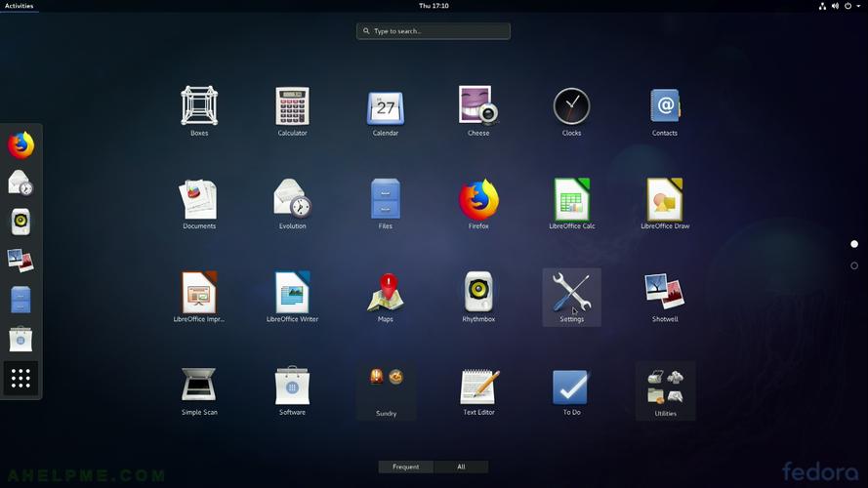Launch LibreOffice Impress
Viewport: 868px width, 488px height.
coord(199,297)
